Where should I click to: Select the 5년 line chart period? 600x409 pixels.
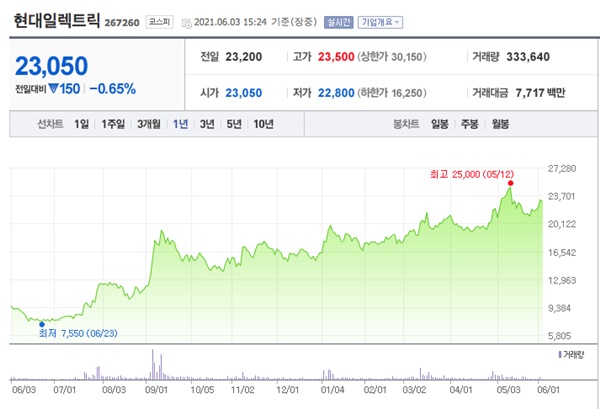click(x=234, y=124)
